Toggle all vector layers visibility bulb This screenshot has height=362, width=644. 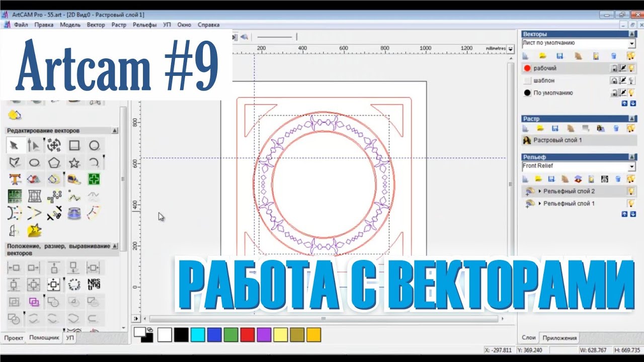tap(631, 56)
